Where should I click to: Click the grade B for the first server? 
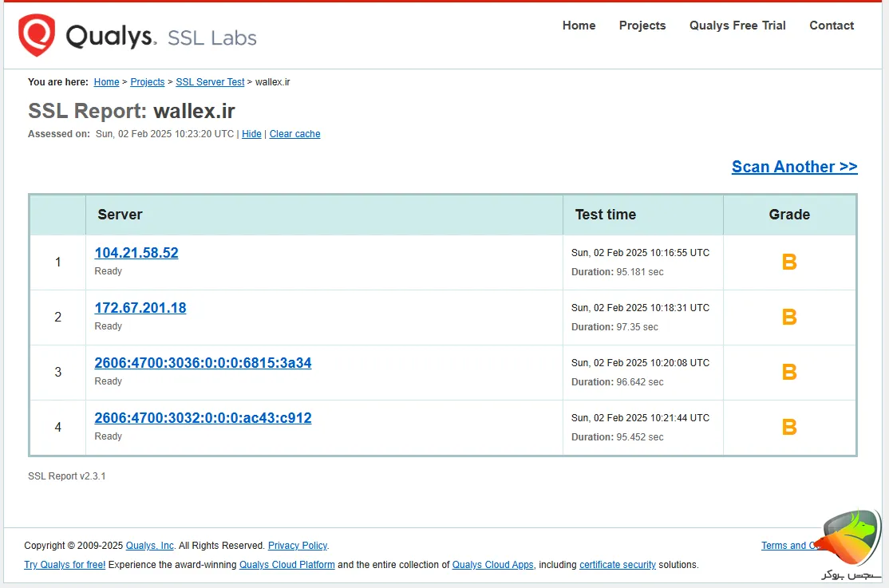pos(788,261)
